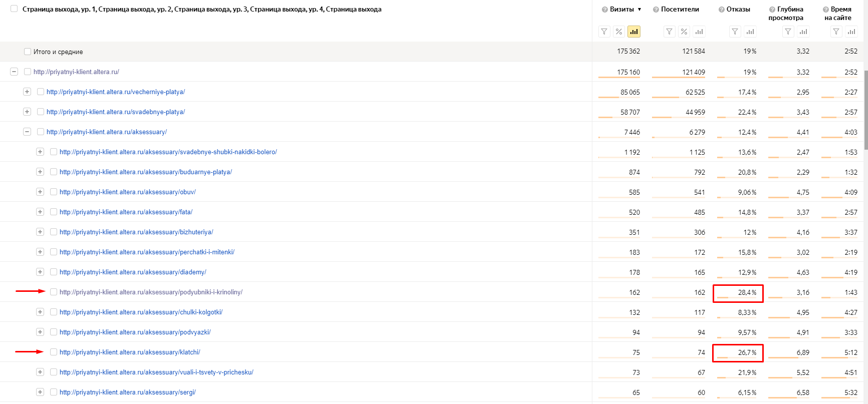Open the filter icon under Посетители column
This screenshot has height=404, width=868.
pyautogui.click(x=670, y=32)
